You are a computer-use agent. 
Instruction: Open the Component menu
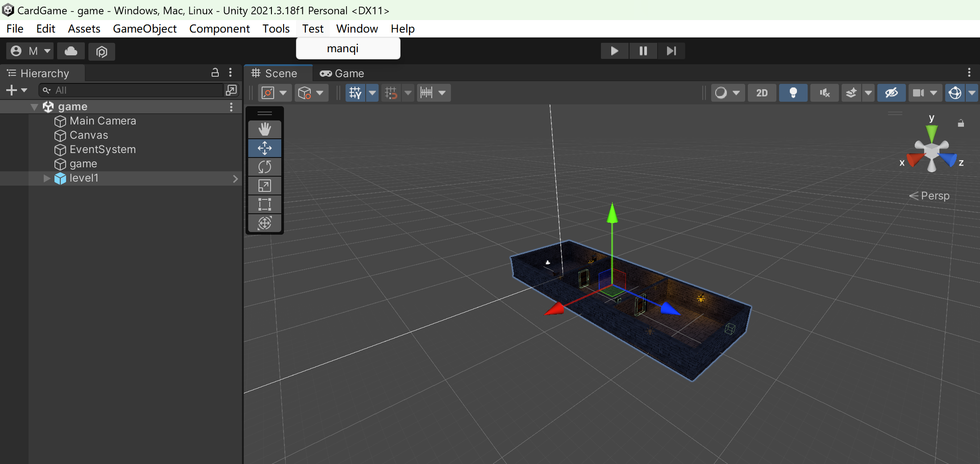pyautogui.click(x=219, y=29)
